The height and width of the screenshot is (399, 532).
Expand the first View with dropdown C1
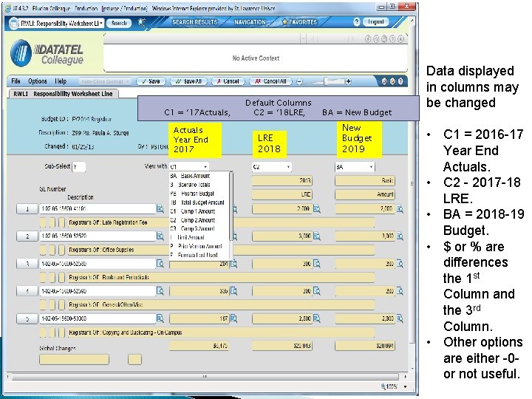coord(205,166)
